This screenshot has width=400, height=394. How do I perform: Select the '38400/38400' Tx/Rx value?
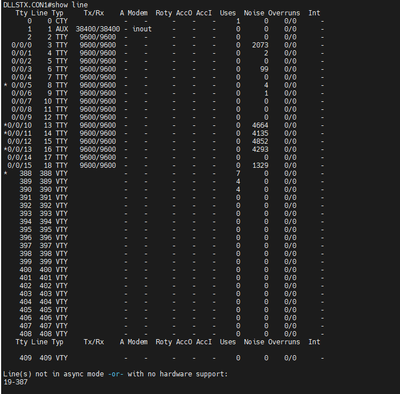coord(98,29)
